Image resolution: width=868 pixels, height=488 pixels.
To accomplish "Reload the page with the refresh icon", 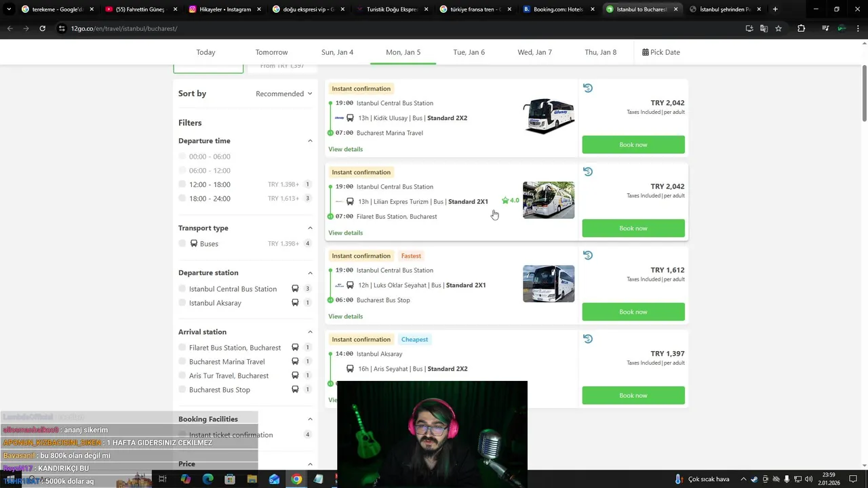I will pyautogui.click(x=42, y=28).
